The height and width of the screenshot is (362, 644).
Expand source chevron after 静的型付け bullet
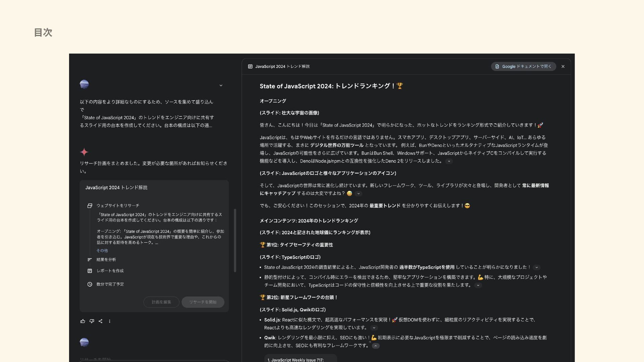[478, 285]
